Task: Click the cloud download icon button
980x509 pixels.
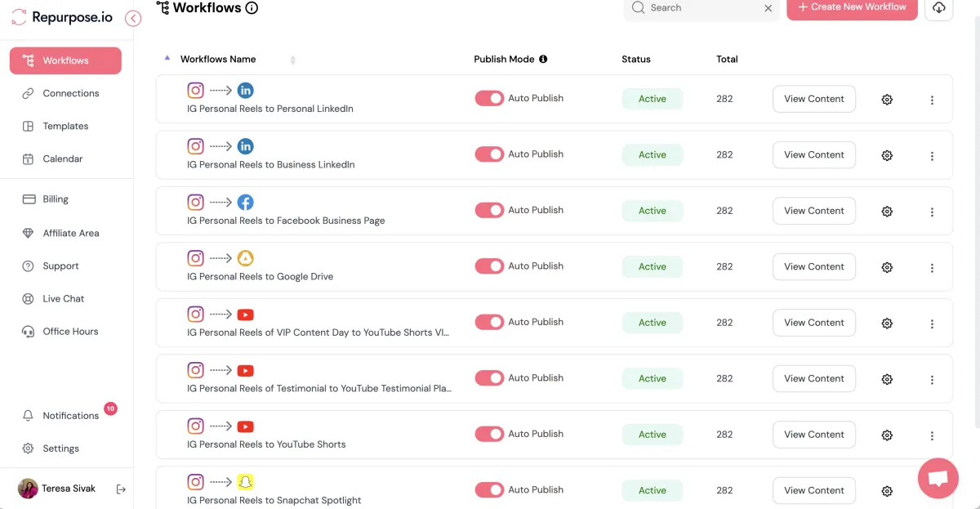Action: [x=938, y=8]
